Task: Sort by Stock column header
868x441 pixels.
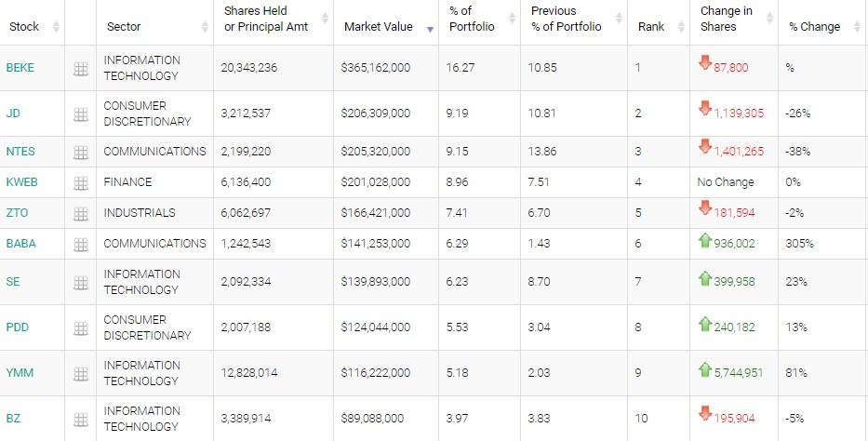Action: [24, 27]
